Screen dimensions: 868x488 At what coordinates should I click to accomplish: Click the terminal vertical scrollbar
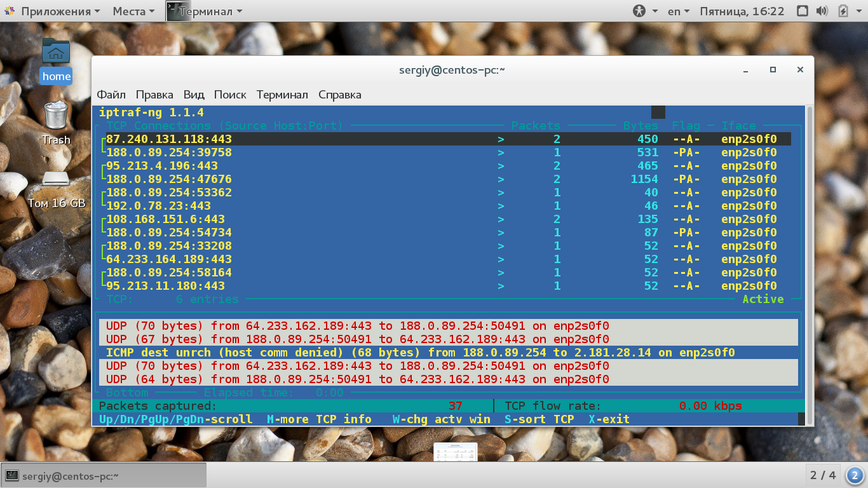(810, 264)
